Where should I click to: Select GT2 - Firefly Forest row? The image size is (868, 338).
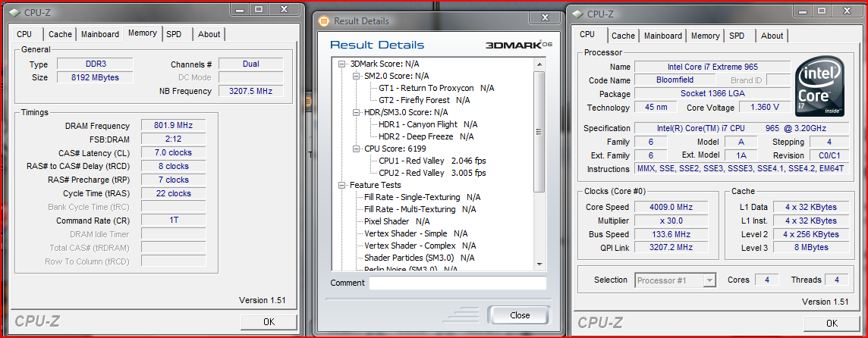click(x=424, y=100)
